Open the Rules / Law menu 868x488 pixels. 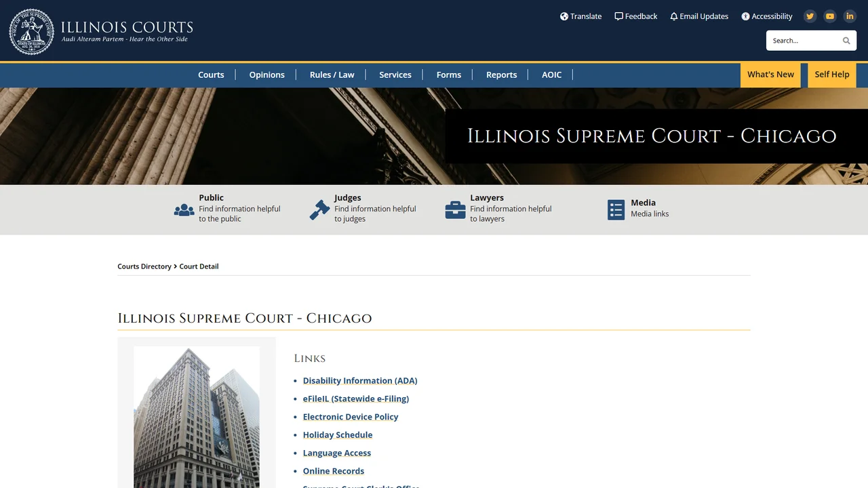332,75
